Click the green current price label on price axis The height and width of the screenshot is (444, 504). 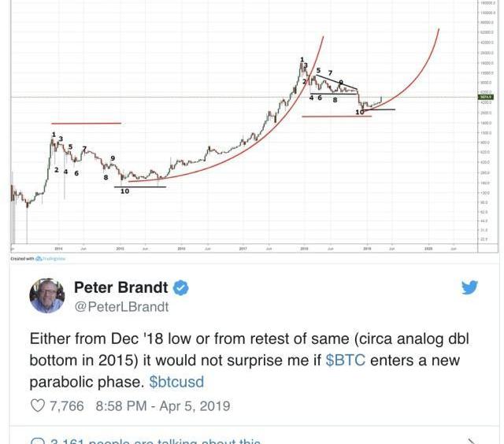click(487, 97)
